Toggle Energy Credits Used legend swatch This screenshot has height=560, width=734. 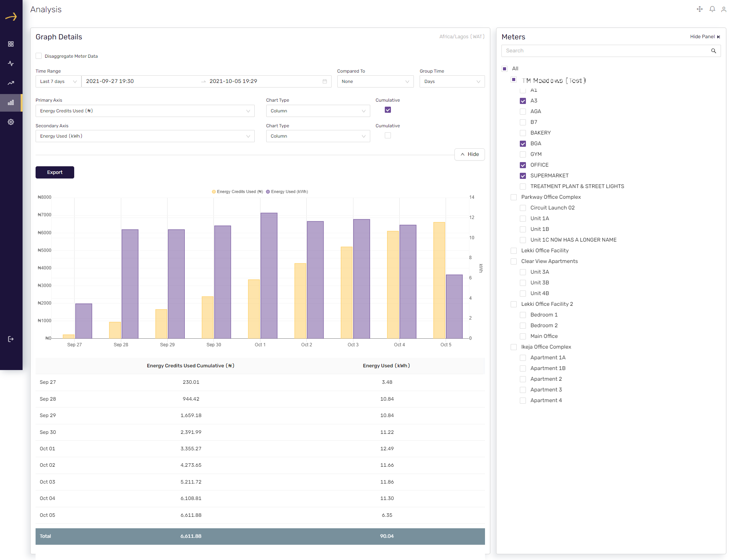click(214, 192)
